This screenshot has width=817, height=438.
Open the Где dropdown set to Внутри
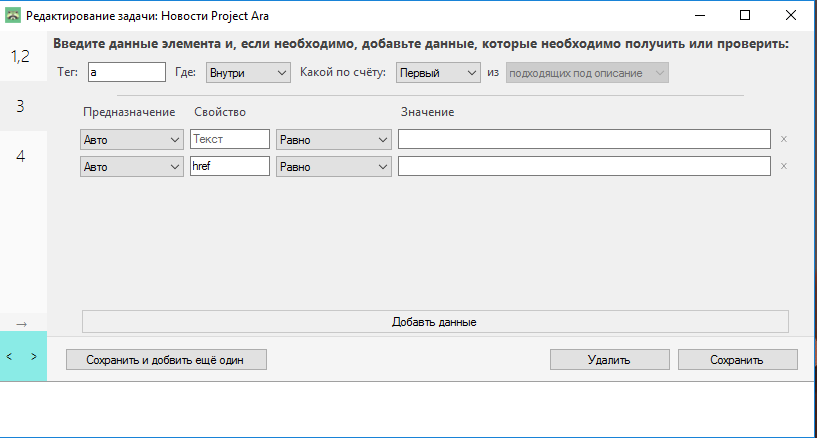click(x=247, y=73)
